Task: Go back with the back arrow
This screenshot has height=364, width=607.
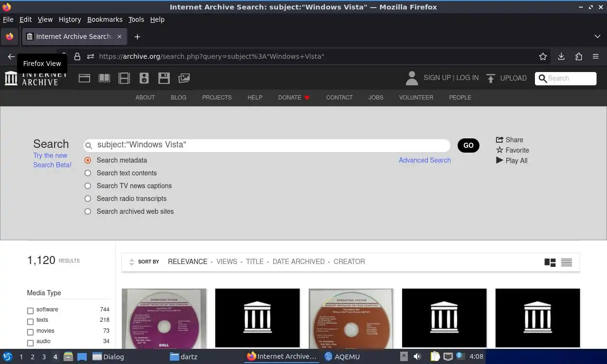Action: pyautogui.click(x=11, y=56)
